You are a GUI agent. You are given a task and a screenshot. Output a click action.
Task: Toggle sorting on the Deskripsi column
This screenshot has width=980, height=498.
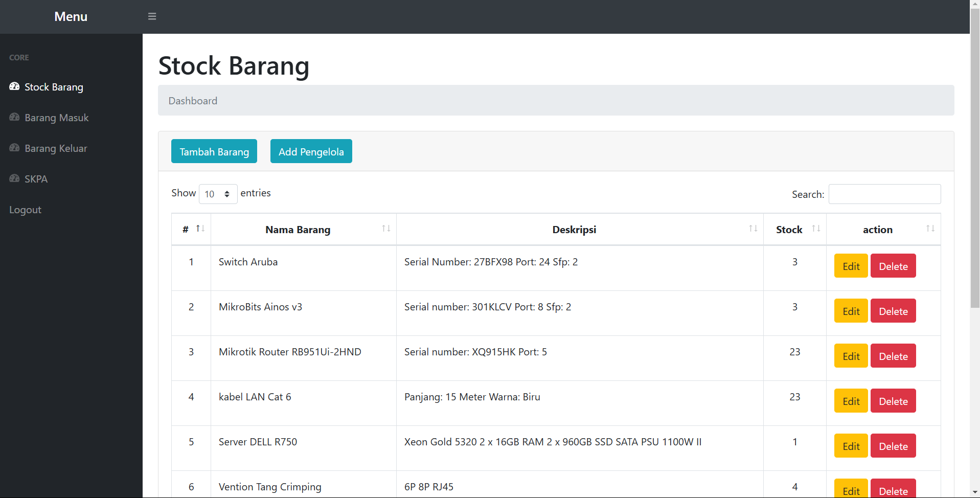753,229
